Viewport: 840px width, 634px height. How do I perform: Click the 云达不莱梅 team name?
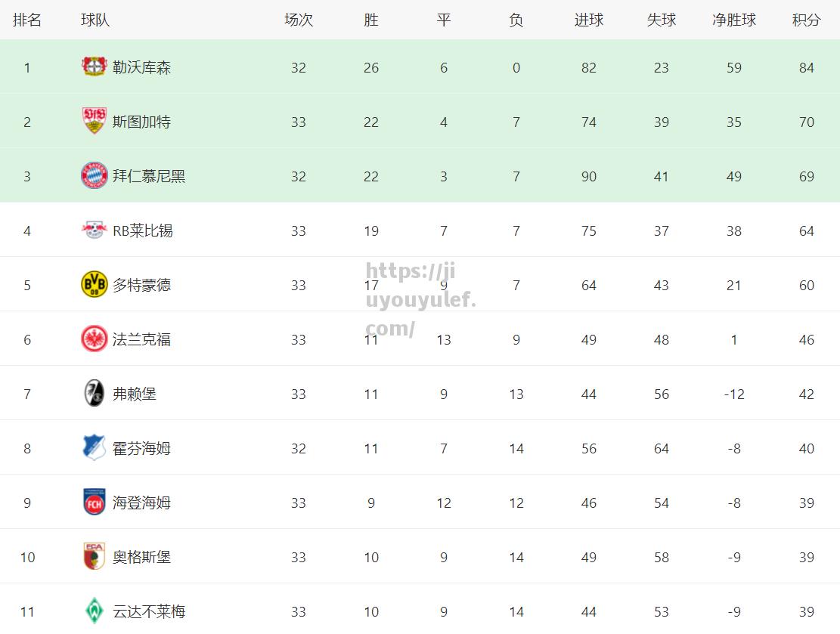(x=149, y=611)
